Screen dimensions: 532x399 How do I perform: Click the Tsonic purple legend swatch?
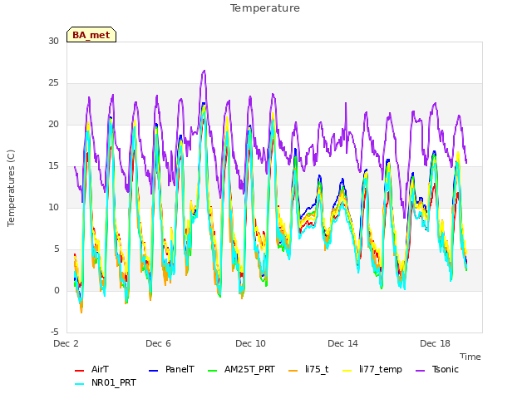point(420,371)
